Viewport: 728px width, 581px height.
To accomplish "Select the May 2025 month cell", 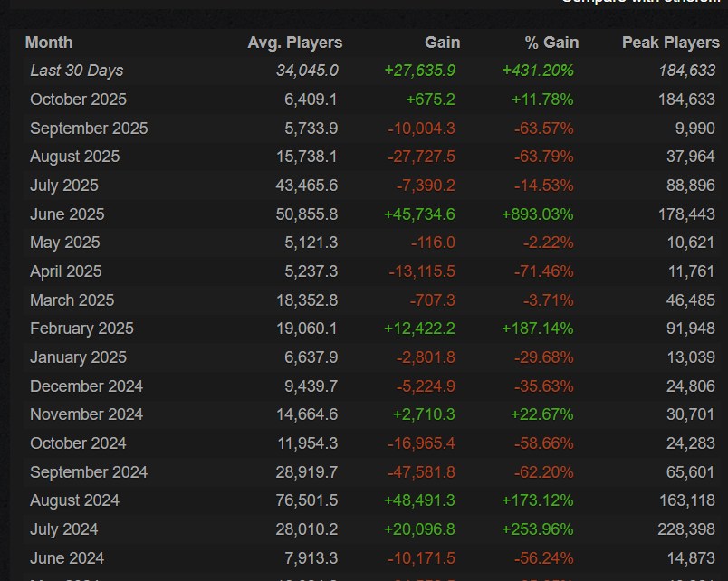I will 64,243.
